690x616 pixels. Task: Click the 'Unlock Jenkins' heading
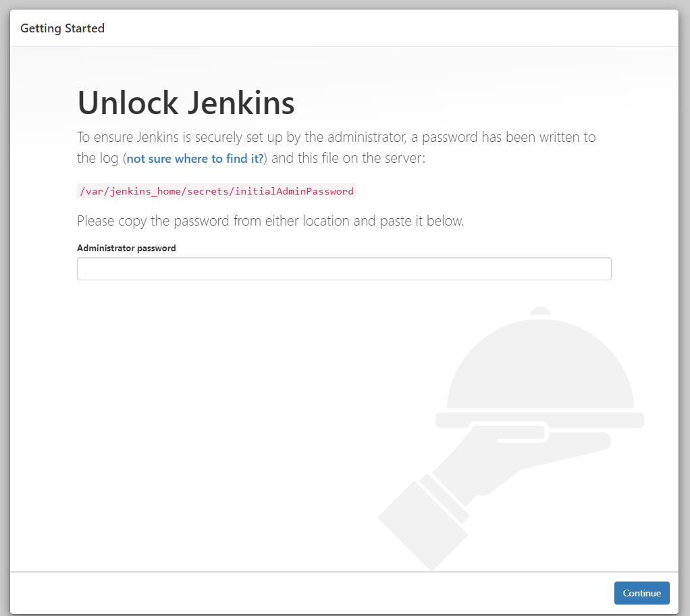click(186, 103)
